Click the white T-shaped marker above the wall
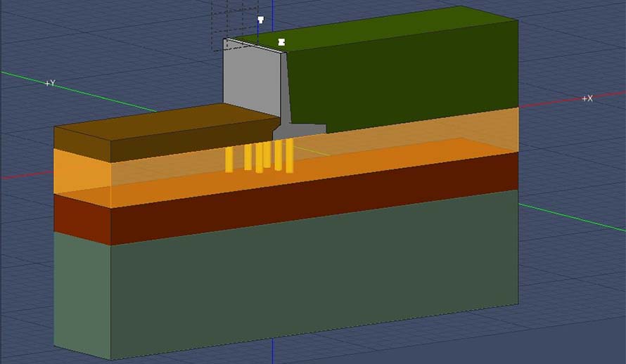The image size is (626, 364). (261, 20)
